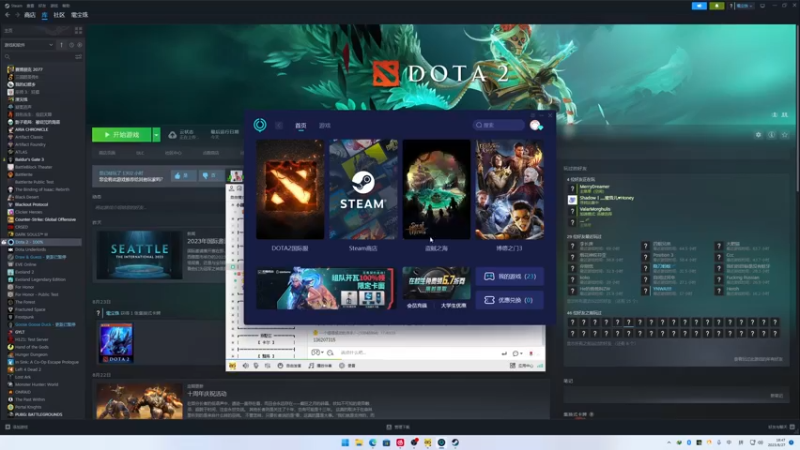Click the launcher back chevron button
This screenshot has width=800, height=450.
tap(279, 125)
